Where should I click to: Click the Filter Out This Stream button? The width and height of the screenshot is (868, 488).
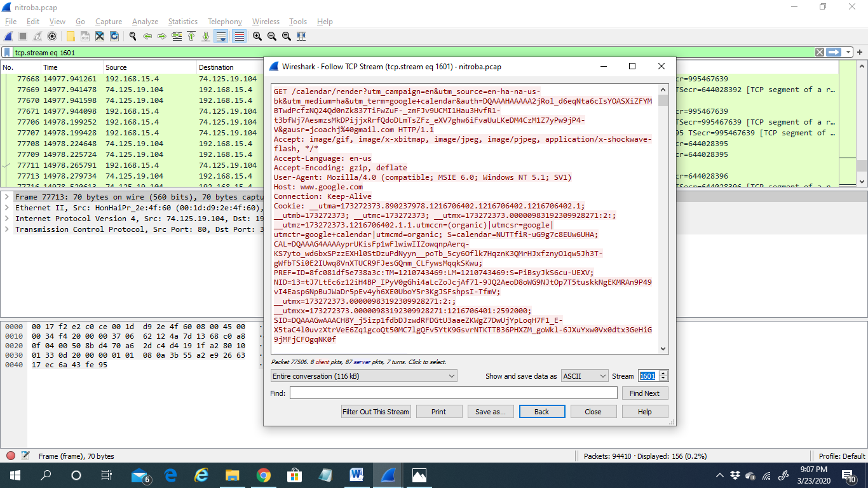click(x=376, y=412)
